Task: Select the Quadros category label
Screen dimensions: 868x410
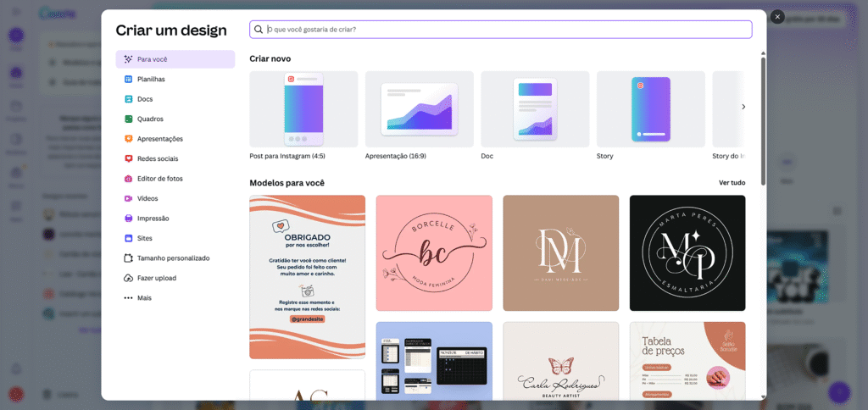Action: (150, 119)
